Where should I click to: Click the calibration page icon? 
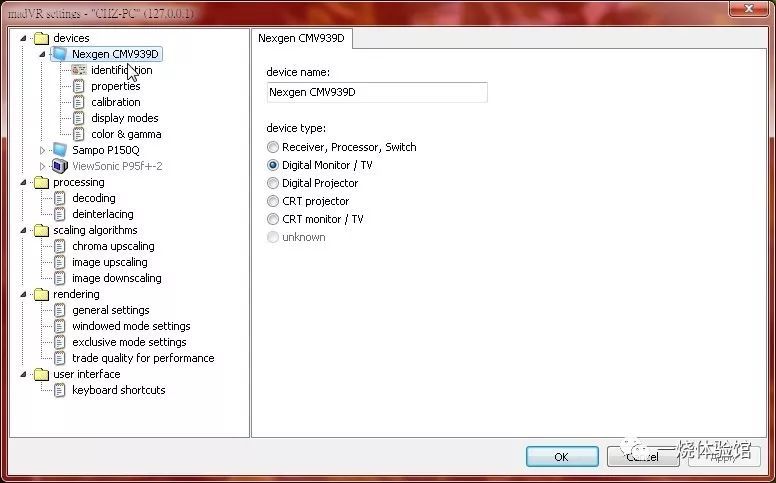tap(79, 102)
